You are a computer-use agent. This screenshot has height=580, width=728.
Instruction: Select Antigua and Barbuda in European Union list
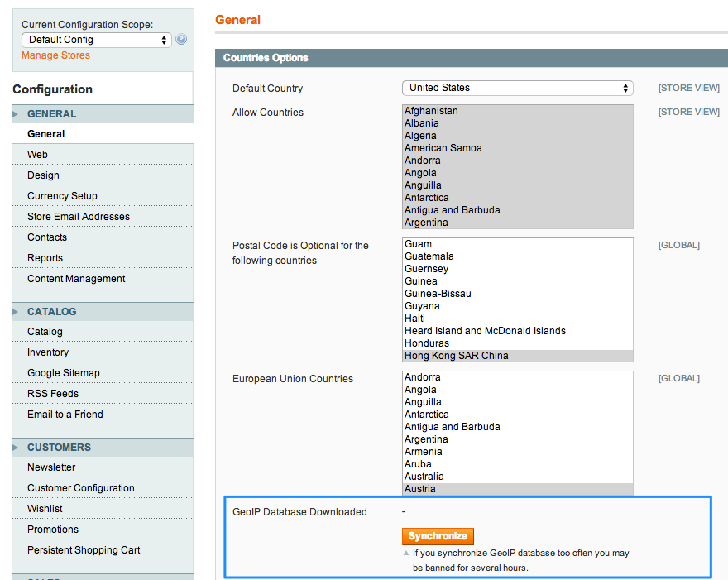[517, 427]
